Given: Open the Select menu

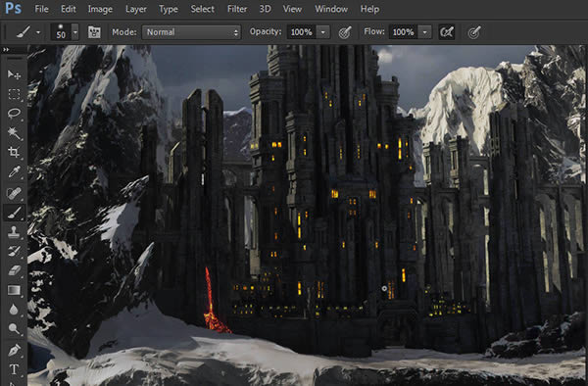Looking at the screenshot, I should pyautogui.click(x=203, y=9).
